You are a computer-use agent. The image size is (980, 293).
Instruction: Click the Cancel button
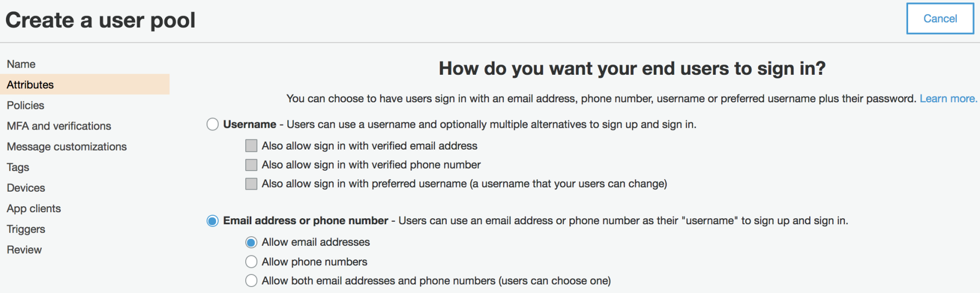click(x=940, y=19)
